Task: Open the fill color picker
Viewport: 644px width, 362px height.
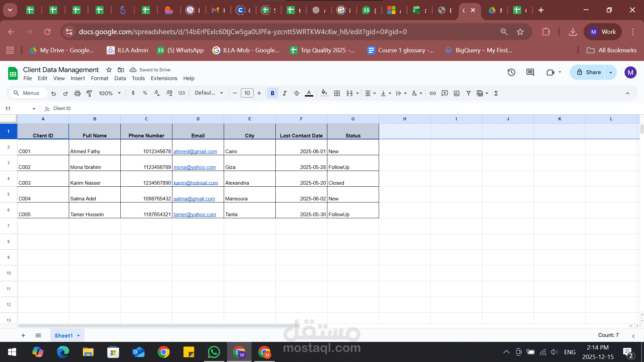Action: coord(324,93)
